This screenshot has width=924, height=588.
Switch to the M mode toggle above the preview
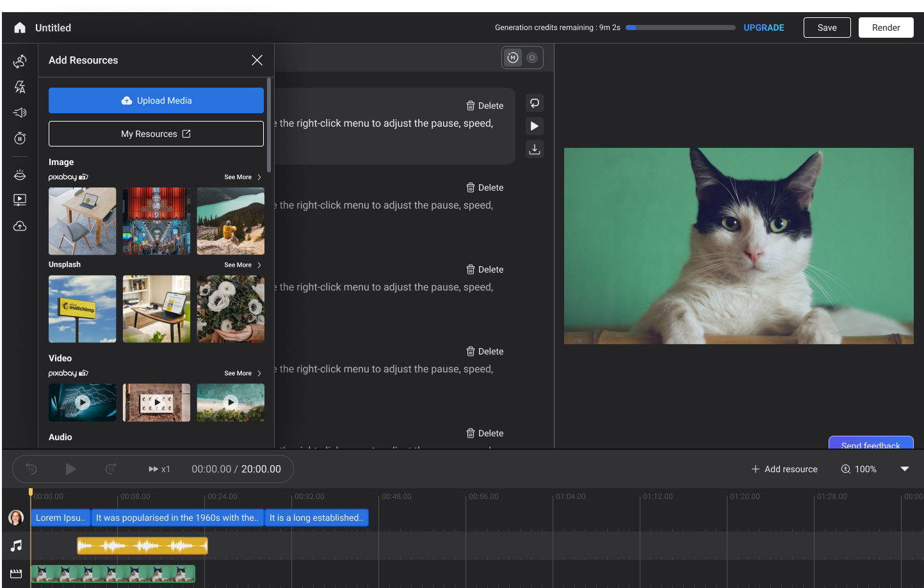[x=512, y=58]
